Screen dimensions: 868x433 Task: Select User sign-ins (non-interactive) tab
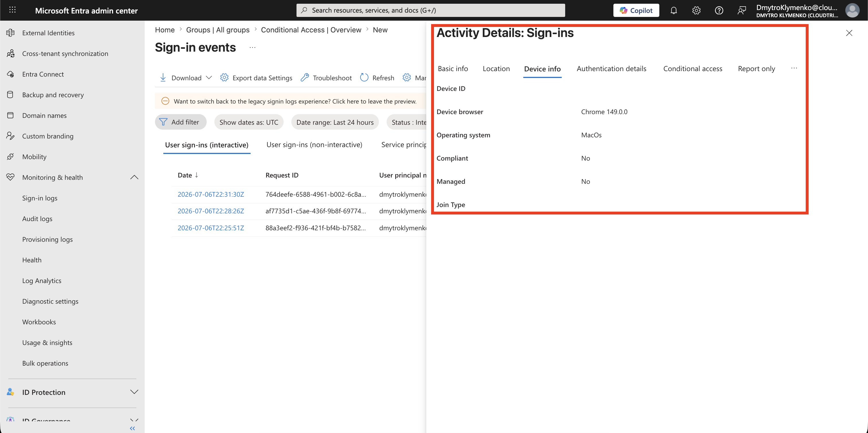[x=314, y=145]
